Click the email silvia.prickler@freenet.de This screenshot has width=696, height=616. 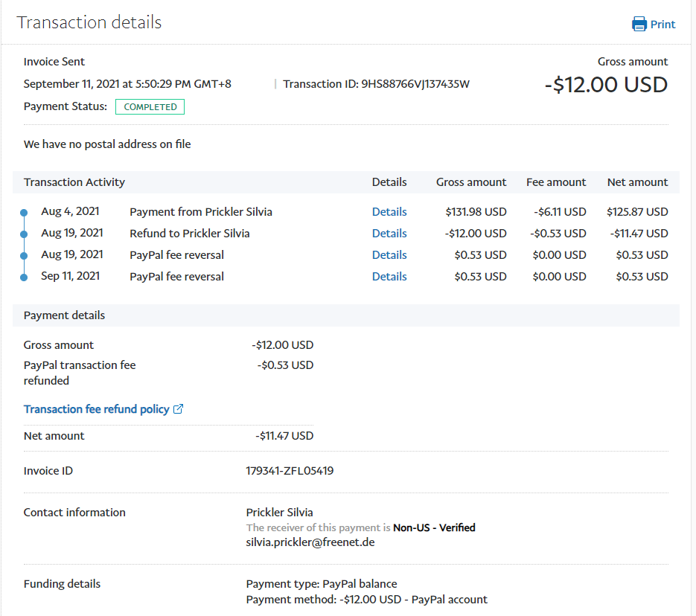pos(310,542)
